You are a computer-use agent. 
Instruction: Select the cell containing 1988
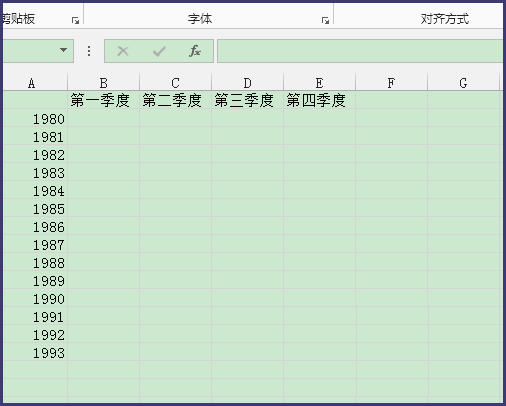click(x=35, y=262)
